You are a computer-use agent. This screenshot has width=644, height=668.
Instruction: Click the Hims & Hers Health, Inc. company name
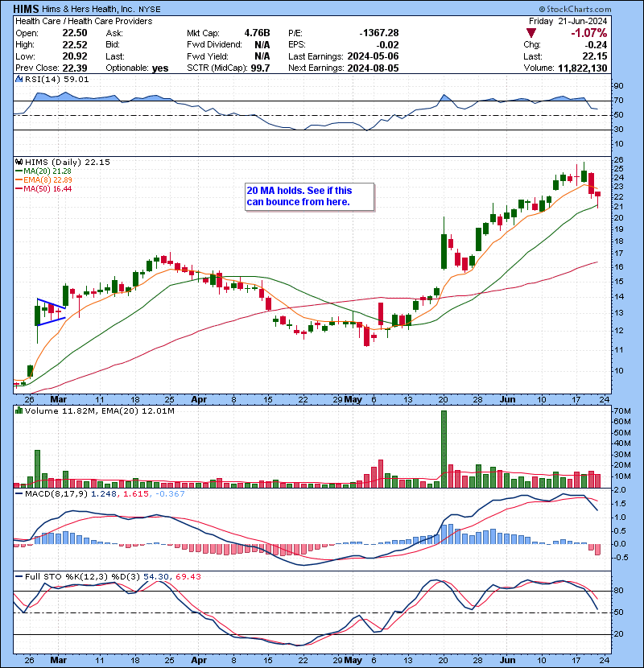coord(89,9)
